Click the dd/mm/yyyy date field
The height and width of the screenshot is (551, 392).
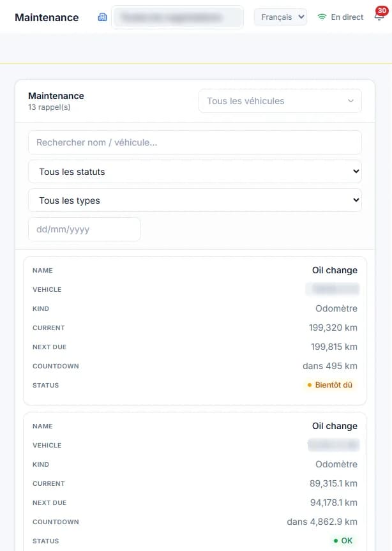[x=84, y=229]
